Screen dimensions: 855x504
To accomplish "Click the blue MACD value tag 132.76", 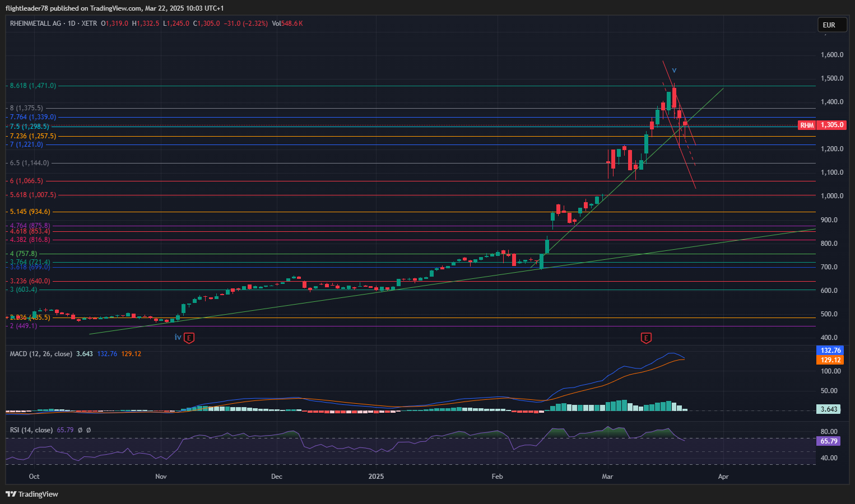I will point(830,351).
